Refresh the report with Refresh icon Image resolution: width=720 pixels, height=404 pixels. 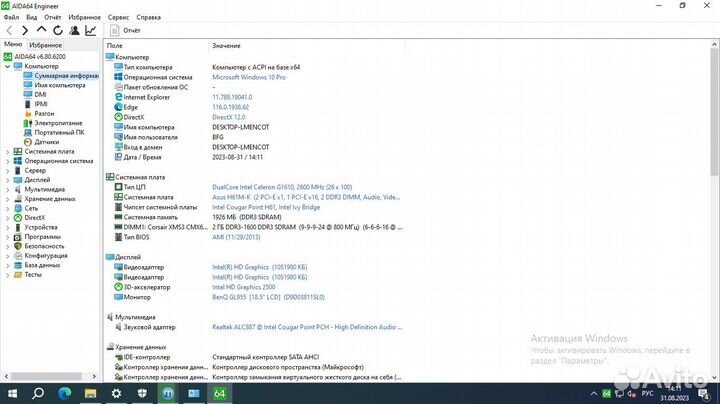(58, 30)
